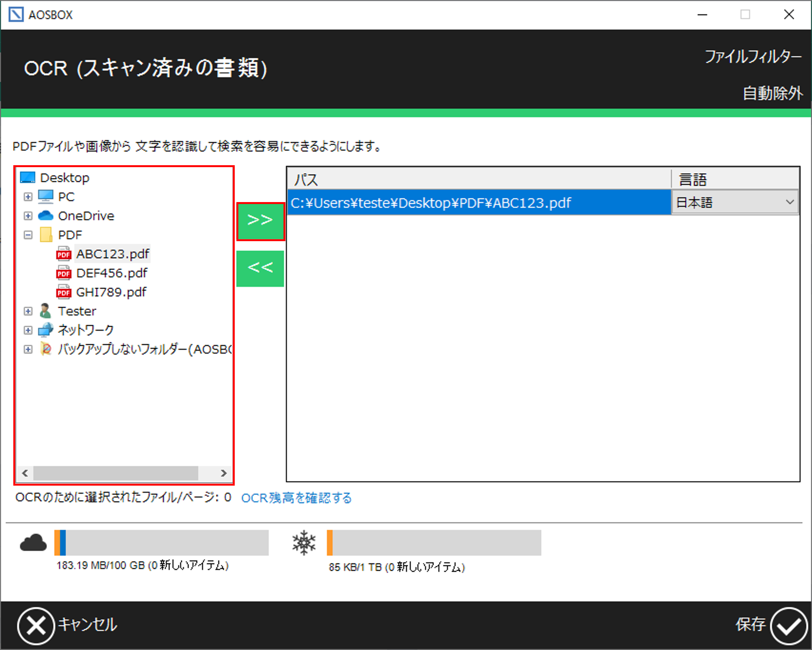Click the PC computer icon
The height and width of the screenshot is (650, 812).
tap(45, 197)
